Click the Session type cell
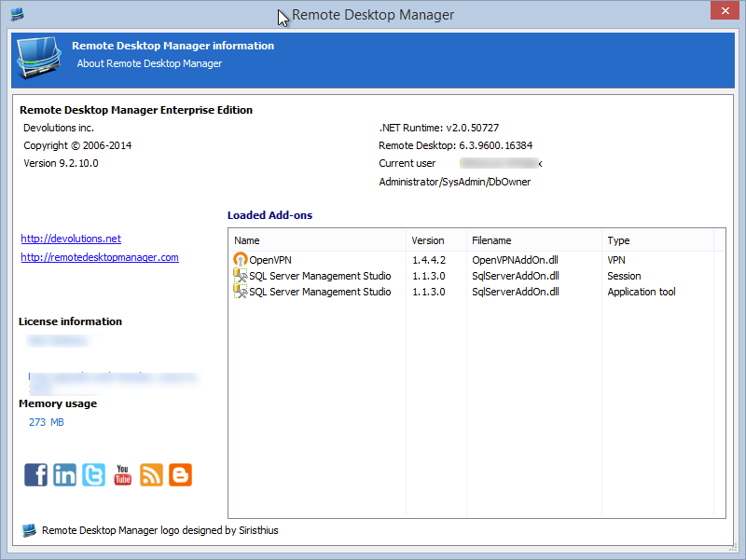Viewport: 746px width, 560px height. pos(624,276)
